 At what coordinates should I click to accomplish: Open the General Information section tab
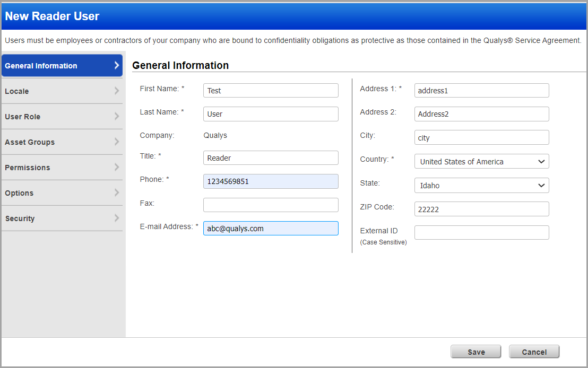click(62, 66)
